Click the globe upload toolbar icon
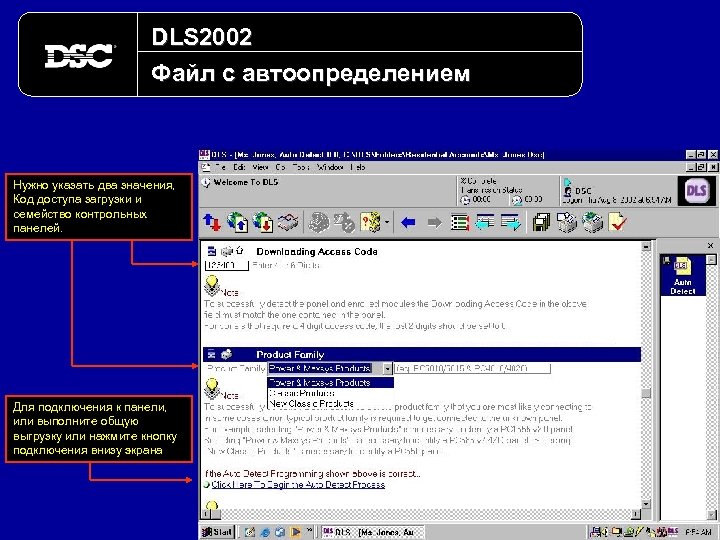This screenshot has height=540, width=720. pos(237,223)
